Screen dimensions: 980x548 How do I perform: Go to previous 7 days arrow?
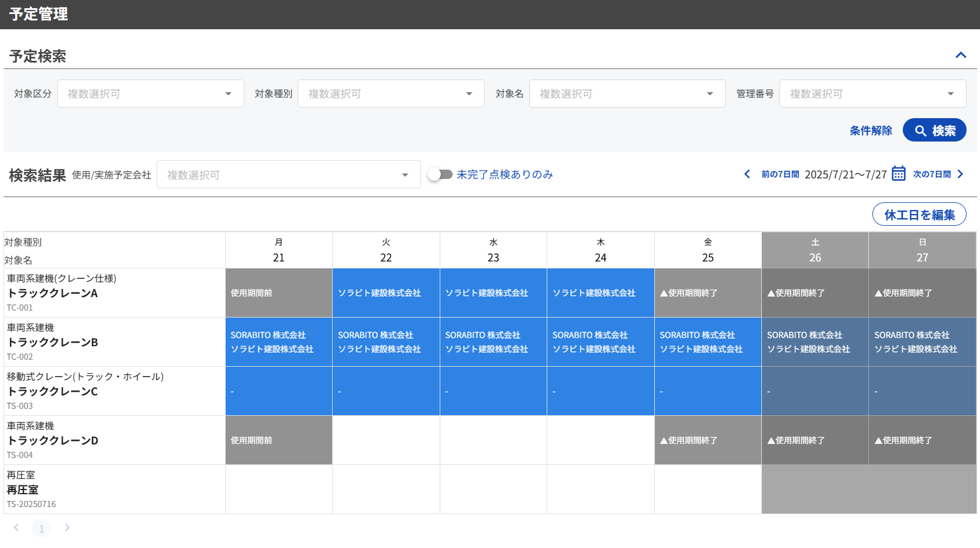(x=747, y=174)
